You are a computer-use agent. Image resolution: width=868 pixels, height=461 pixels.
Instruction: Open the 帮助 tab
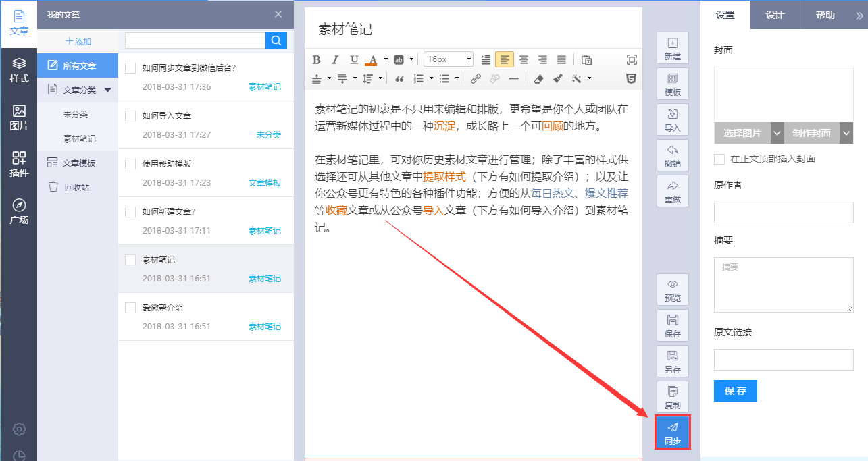[x=825, y=15]
